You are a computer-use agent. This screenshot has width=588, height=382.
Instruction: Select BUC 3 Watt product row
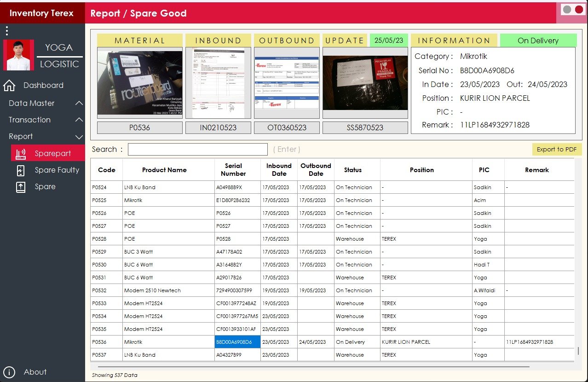click(168, 252)
